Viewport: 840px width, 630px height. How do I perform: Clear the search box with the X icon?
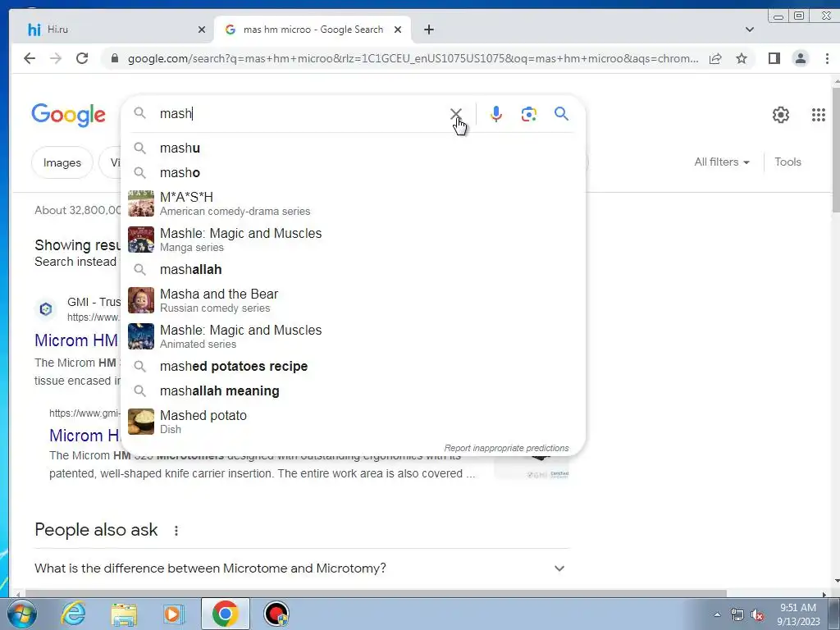[x=455, y=113]
